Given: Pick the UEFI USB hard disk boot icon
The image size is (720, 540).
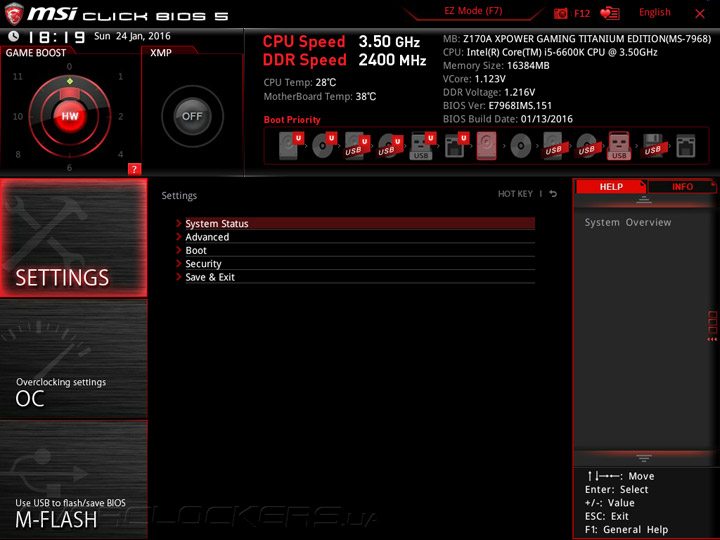Looking at the screenshot, I should click(x=357, y=146).
